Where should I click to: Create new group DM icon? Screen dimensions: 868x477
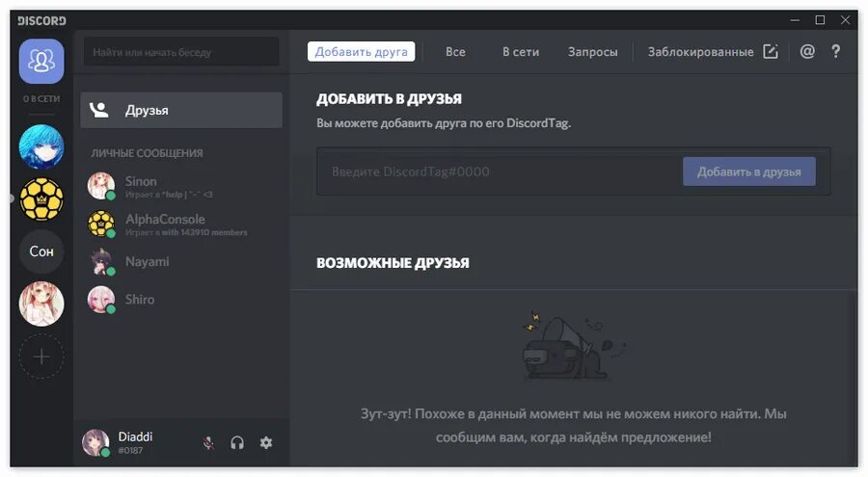771,51
